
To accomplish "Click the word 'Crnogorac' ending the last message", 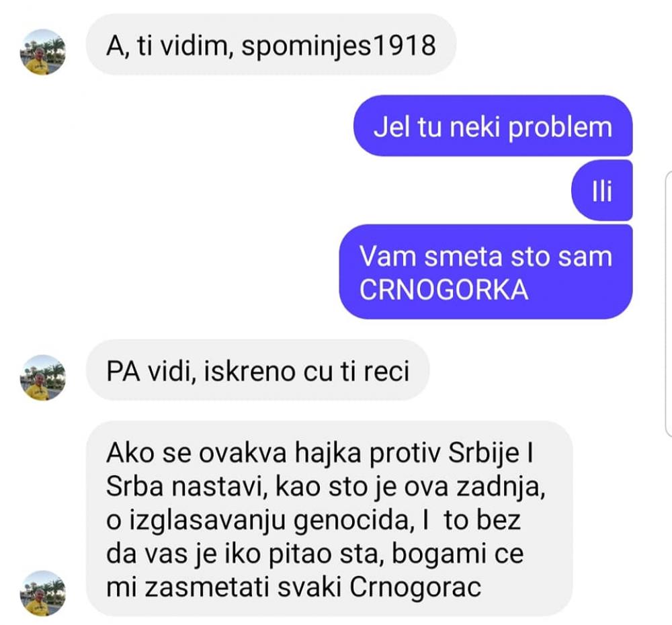I will tap(415, 587).
